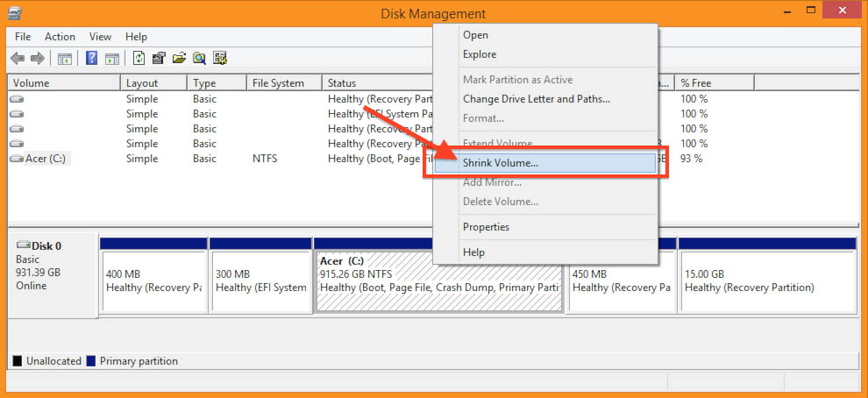Sort by the File System column header
868x398 pixels.
click(284, 83)
